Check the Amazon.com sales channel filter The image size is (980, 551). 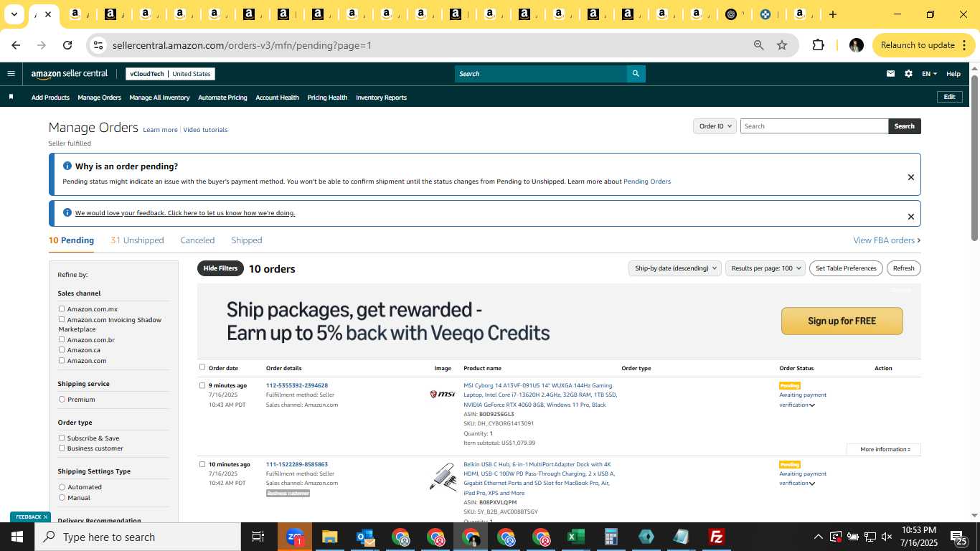[62, 360]
